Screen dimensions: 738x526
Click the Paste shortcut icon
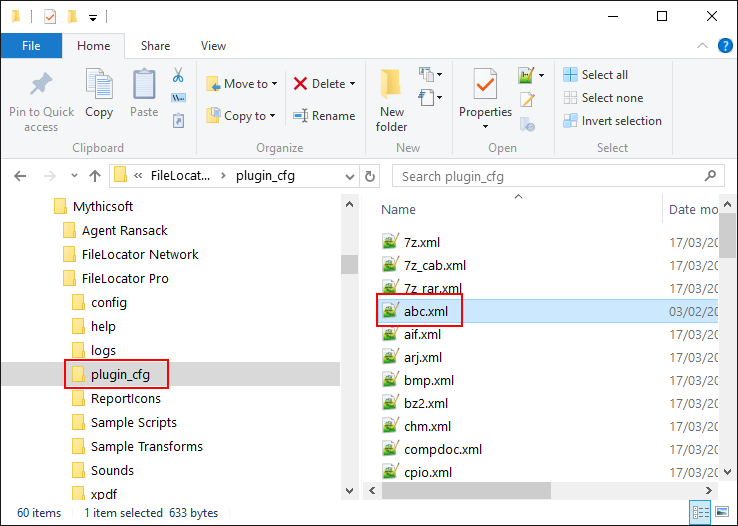[178, 120]
